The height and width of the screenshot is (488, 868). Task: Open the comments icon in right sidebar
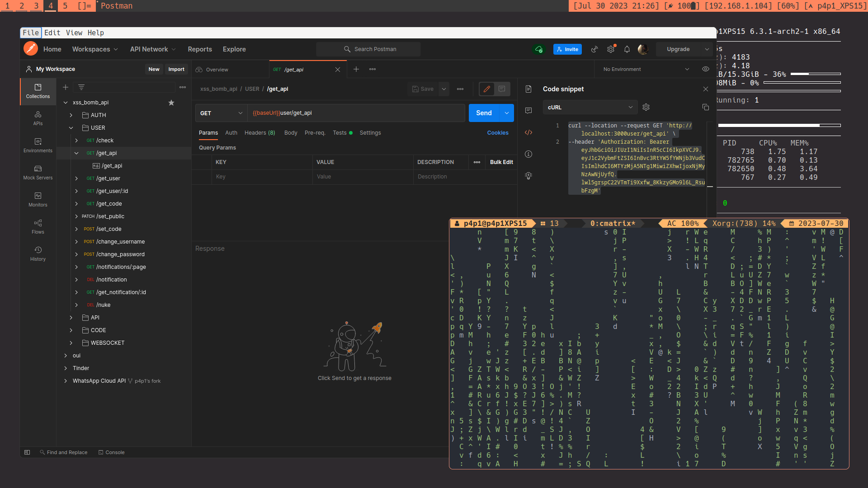(x=528, y=111)
